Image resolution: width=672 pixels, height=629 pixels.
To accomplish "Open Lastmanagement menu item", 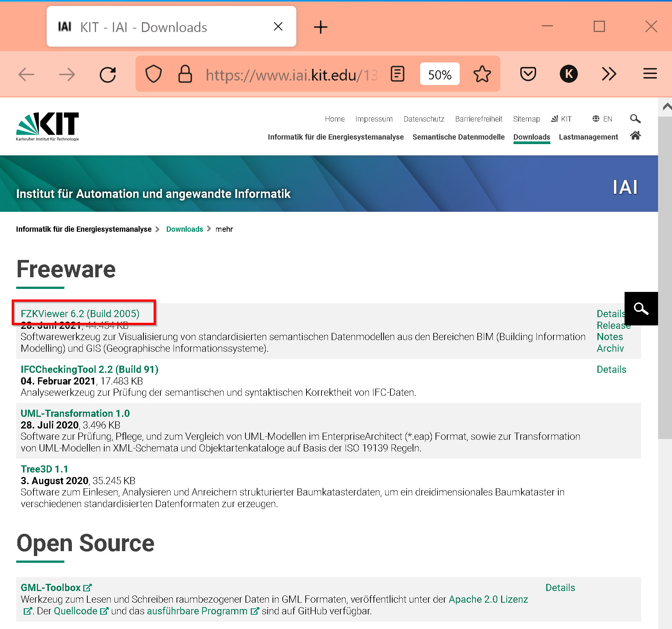I will point(588,137).
